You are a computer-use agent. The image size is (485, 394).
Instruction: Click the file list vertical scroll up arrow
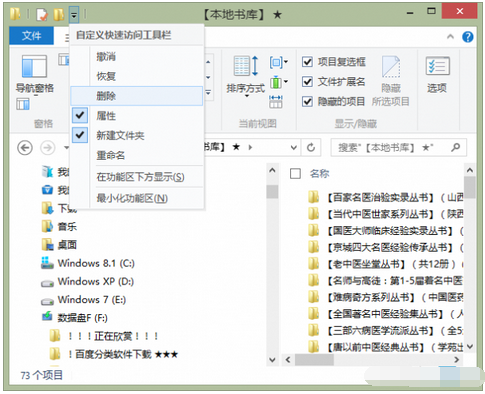point(470,170)
